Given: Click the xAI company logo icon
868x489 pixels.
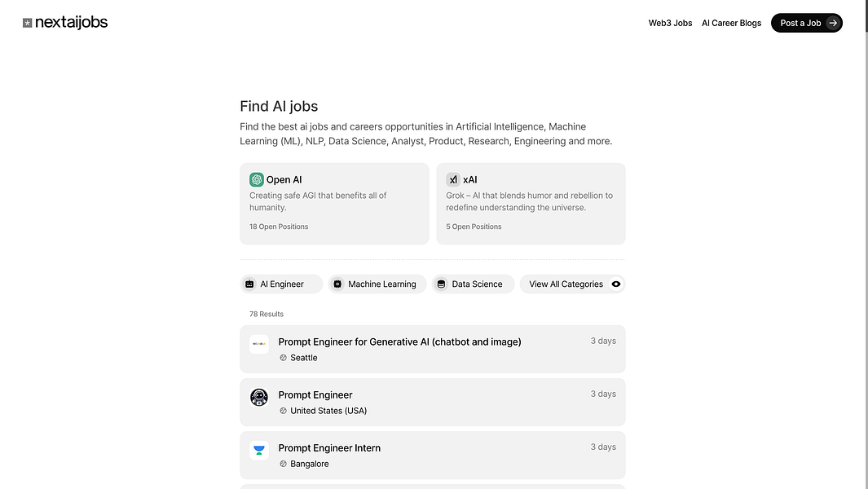Looking at the screenshot, I should tap(452, 179).
